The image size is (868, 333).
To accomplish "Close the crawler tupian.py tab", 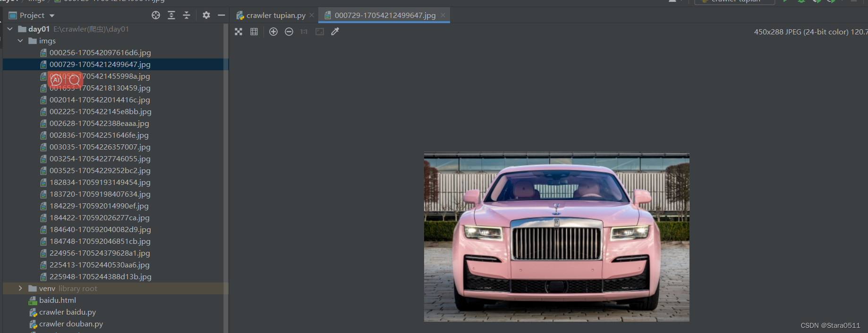I will pos(312,16).
